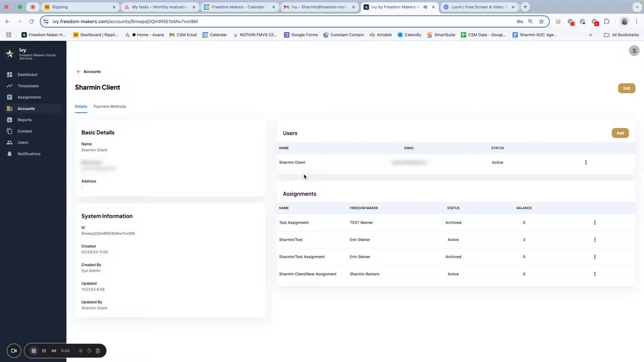Open options menu for Sharmin/Test row
The width and height of the screenshot is (644, 362).
pyautogui.click(x=595, y=240)
